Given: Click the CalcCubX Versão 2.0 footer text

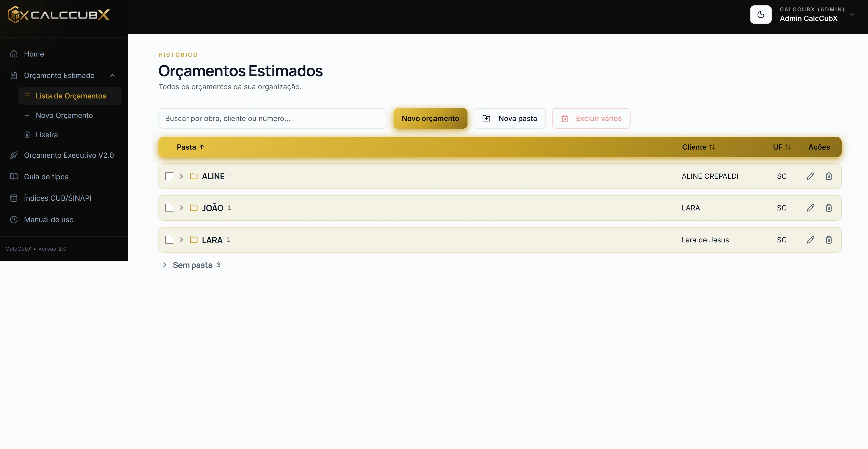Looking at the screenshot, I should [36, 249].
